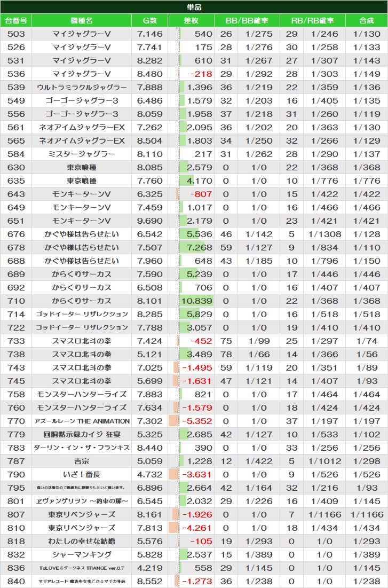The height and width of the screenshot is (588, 388).
Task: Click ゴーゴージャグラー3 in row 549
Action: point(82,100)
